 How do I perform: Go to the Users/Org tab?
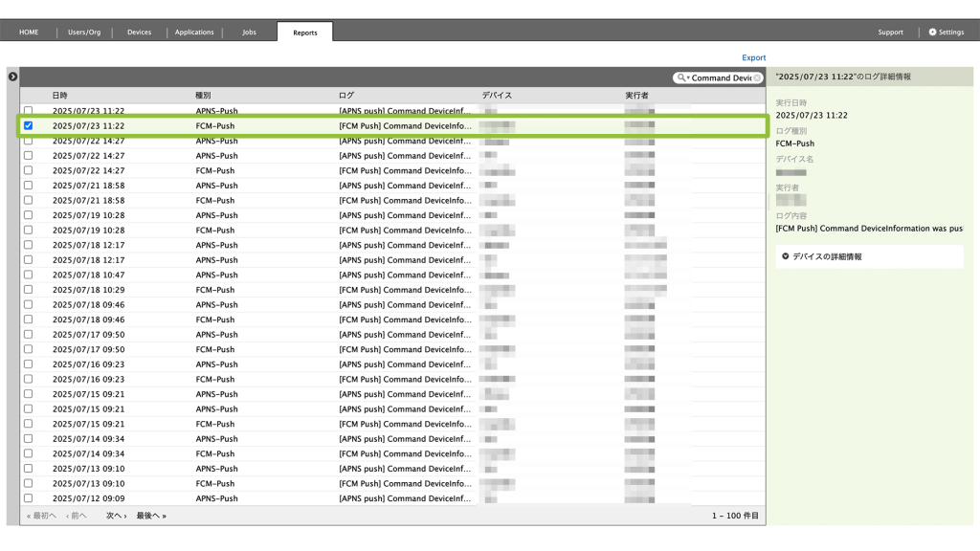84,33
